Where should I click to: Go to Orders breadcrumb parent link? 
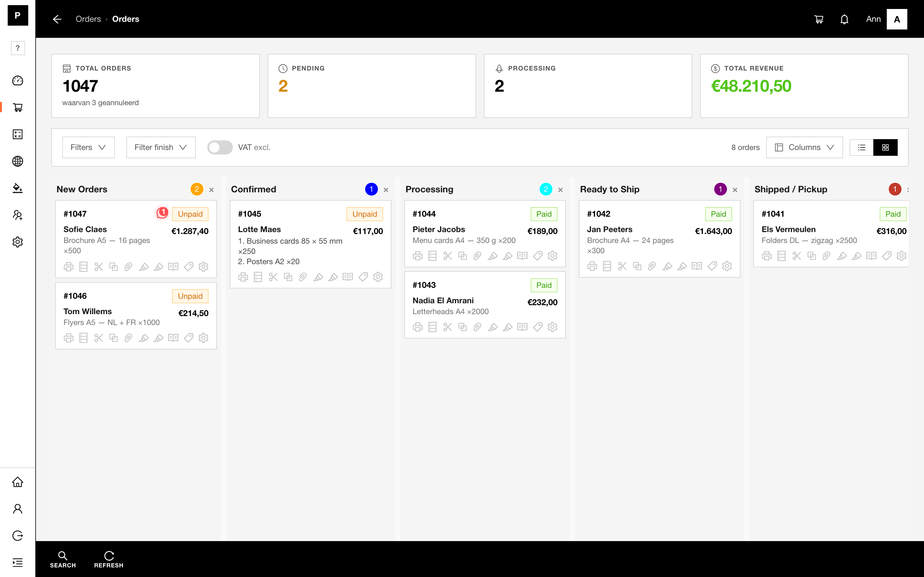pyautogui.click(x=88, y=19)
